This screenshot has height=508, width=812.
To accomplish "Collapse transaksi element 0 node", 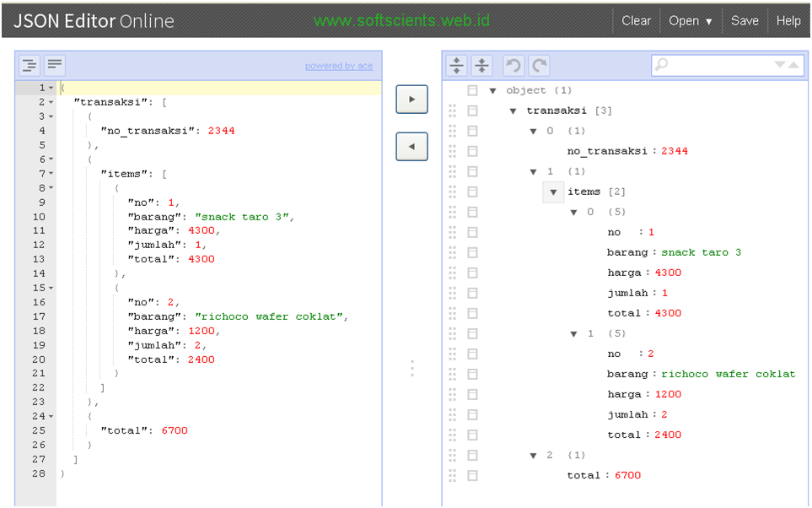I will (534, 131).
